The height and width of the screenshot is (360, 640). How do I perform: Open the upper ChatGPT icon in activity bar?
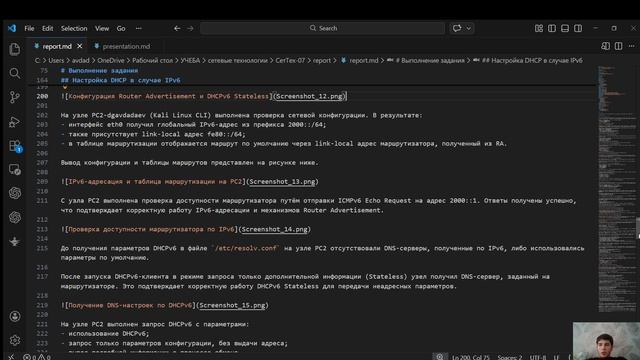[15, 193]
